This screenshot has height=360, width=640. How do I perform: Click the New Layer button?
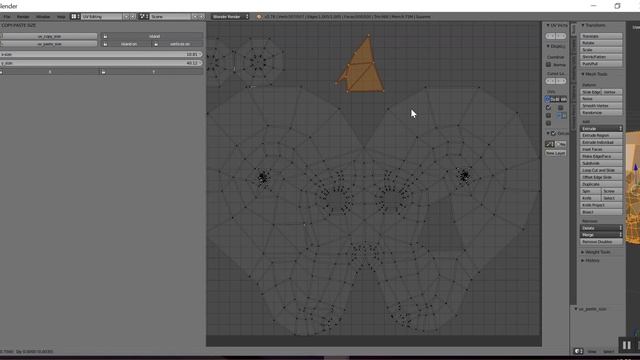pos(556,153)
